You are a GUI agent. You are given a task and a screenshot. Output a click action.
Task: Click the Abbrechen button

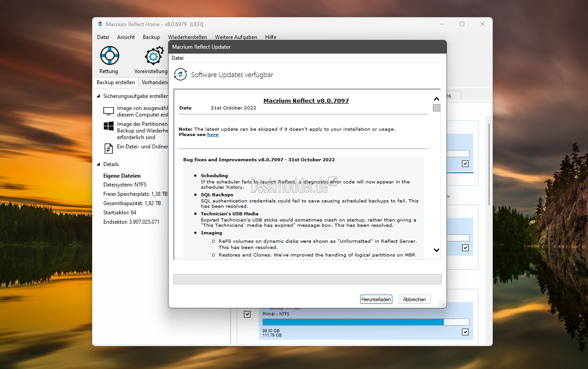click(415, 299)
